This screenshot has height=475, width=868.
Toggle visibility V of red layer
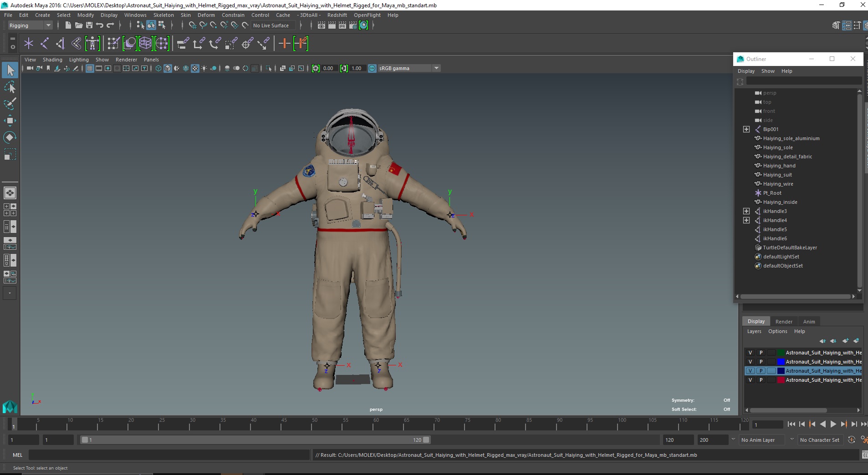point(751,380)
